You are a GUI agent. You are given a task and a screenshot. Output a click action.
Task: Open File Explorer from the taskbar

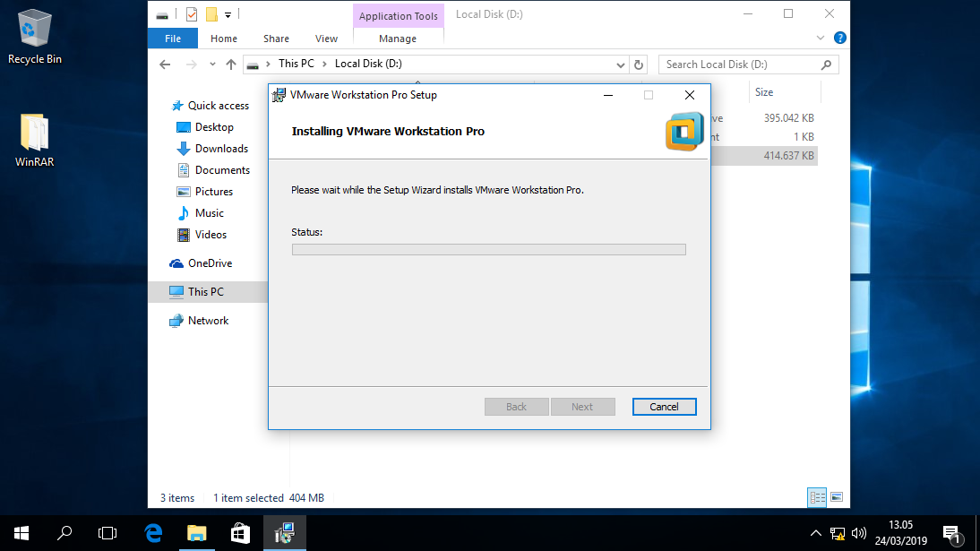point(197,533)
